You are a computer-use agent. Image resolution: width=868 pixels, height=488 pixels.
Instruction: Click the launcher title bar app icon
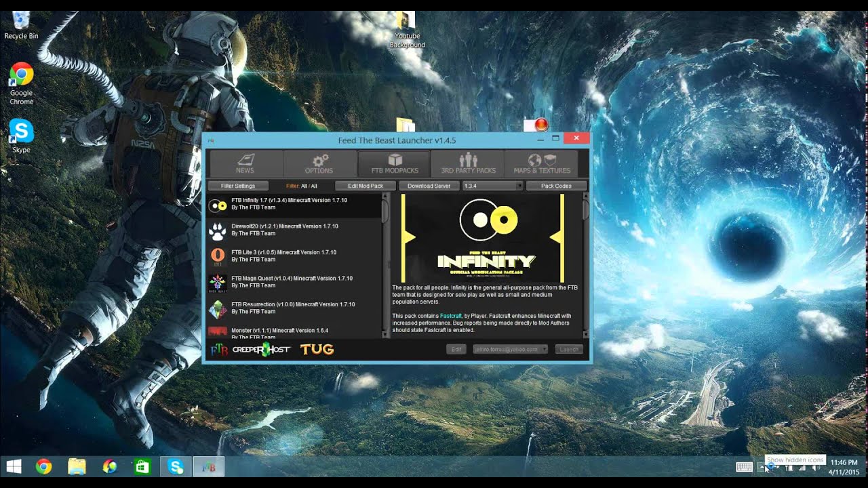[211, 140]
